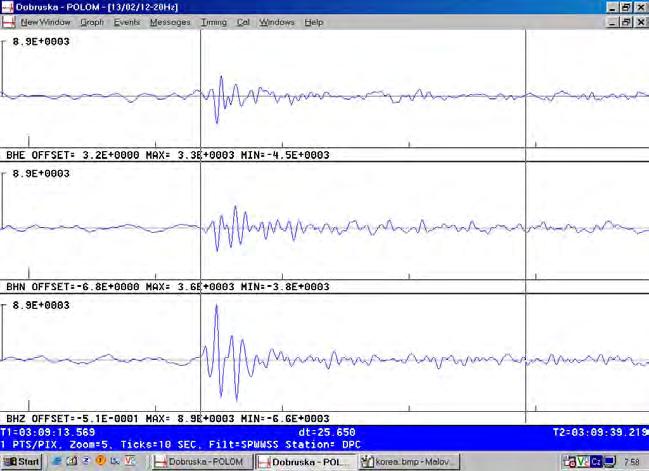This screenshot has width=649, height=471.
Task: Switch to first Dobruska - POLOM taskbar button
Action: tap(202, 461)
